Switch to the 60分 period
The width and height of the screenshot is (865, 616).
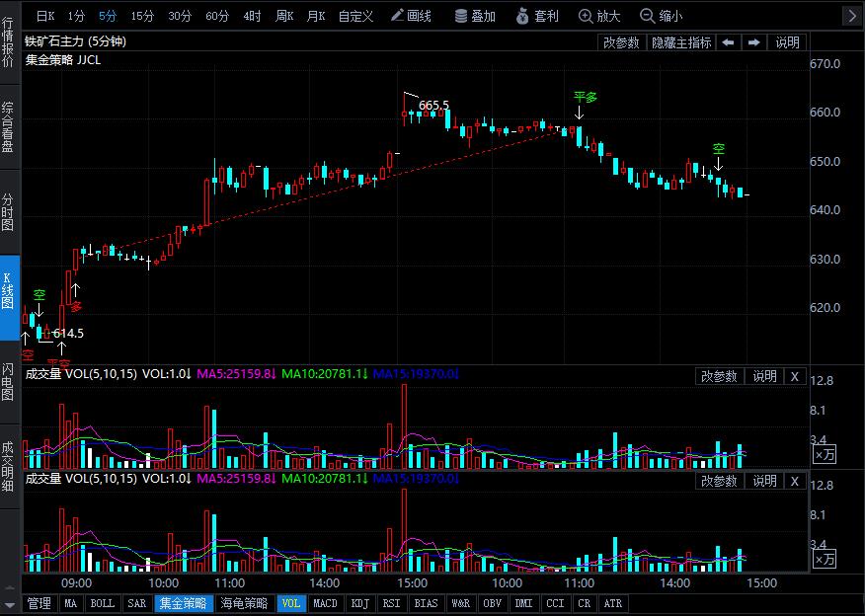point(217,16)
